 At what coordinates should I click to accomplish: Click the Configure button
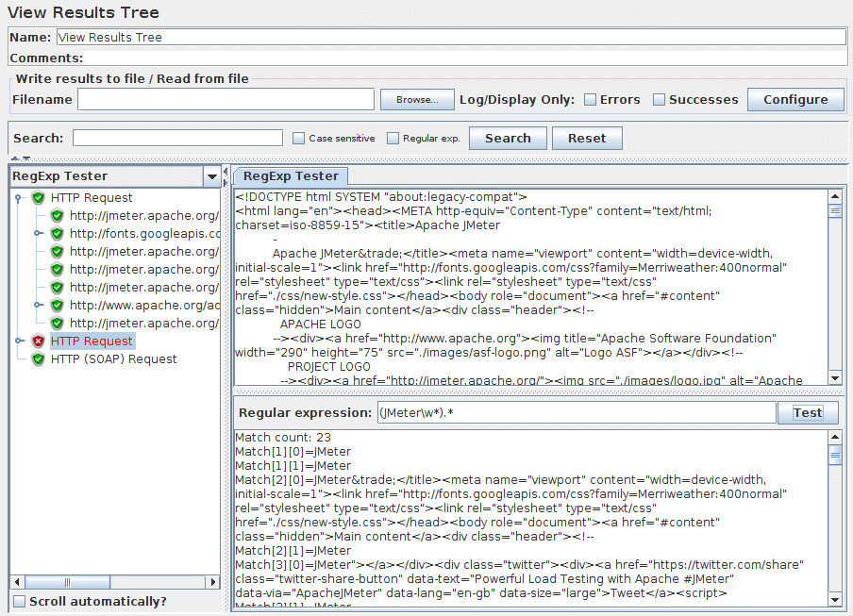(795, 99)
